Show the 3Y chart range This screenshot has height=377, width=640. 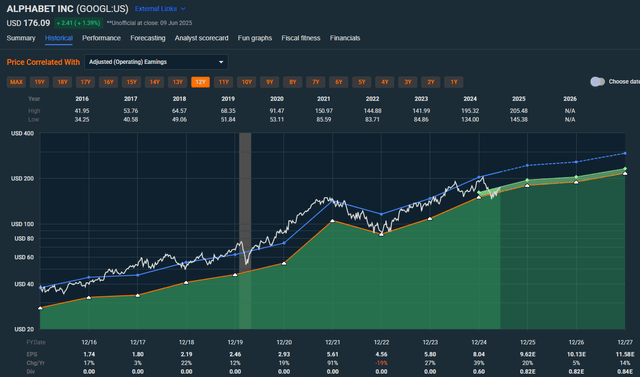pyautogui.click(x=408, y=82)
